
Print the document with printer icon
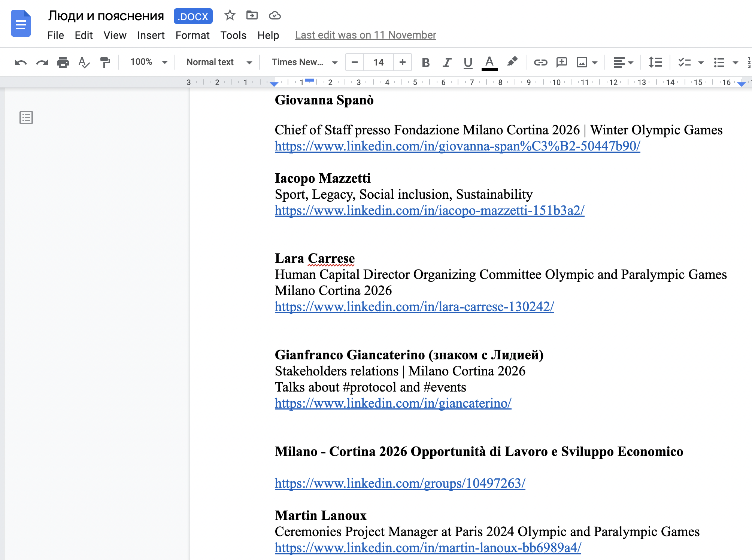(63, 62)
